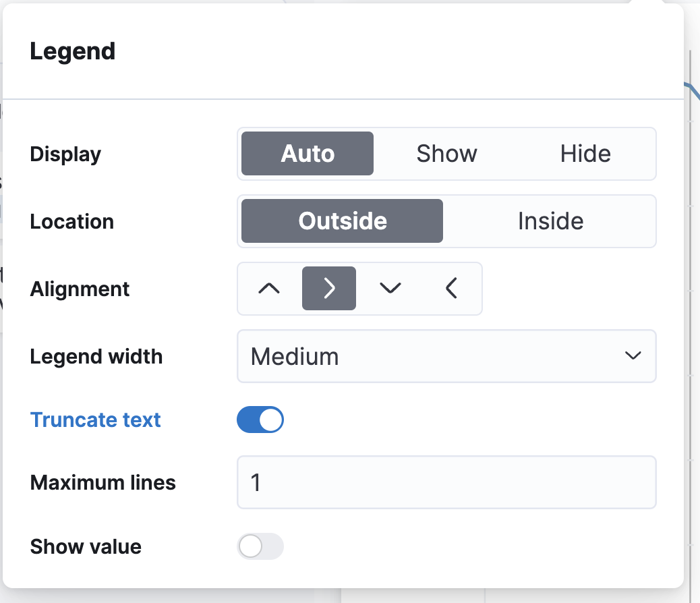Select right alignment arrow

(x=329, y=289)
